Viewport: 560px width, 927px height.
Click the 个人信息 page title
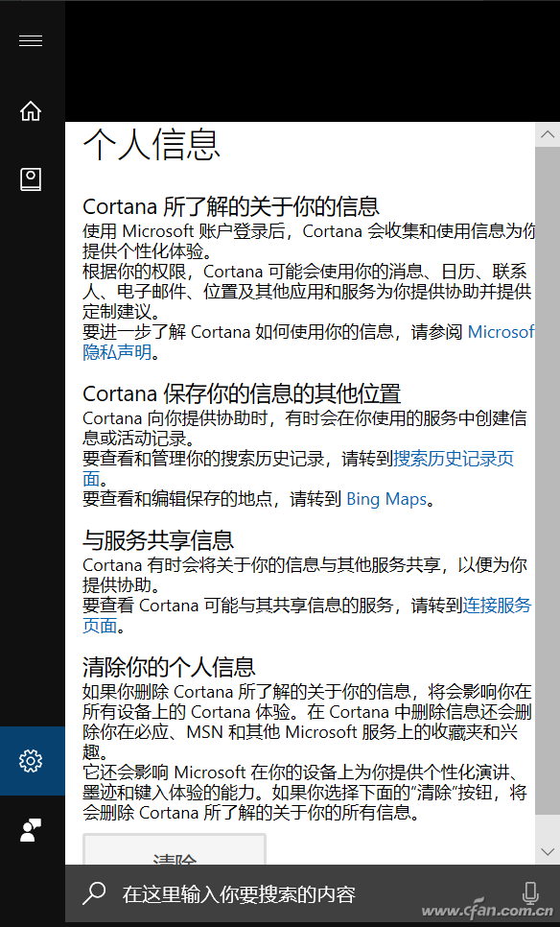[152, 145]
